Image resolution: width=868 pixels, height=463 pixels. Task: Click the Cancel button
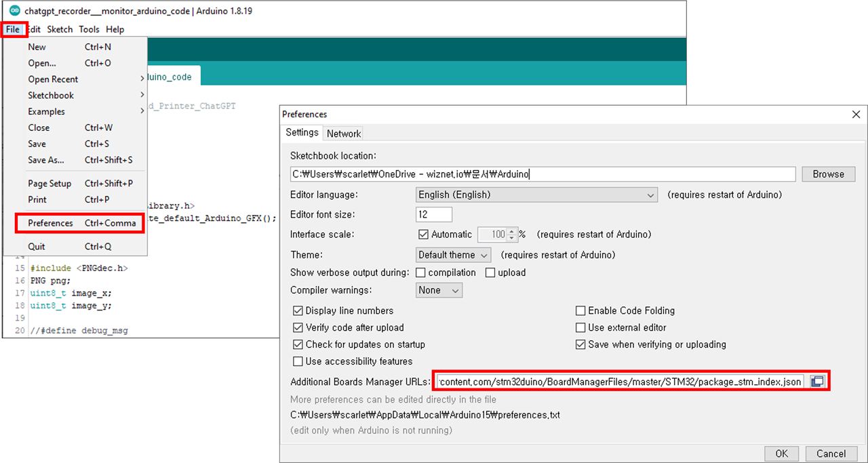pos(831,454)
